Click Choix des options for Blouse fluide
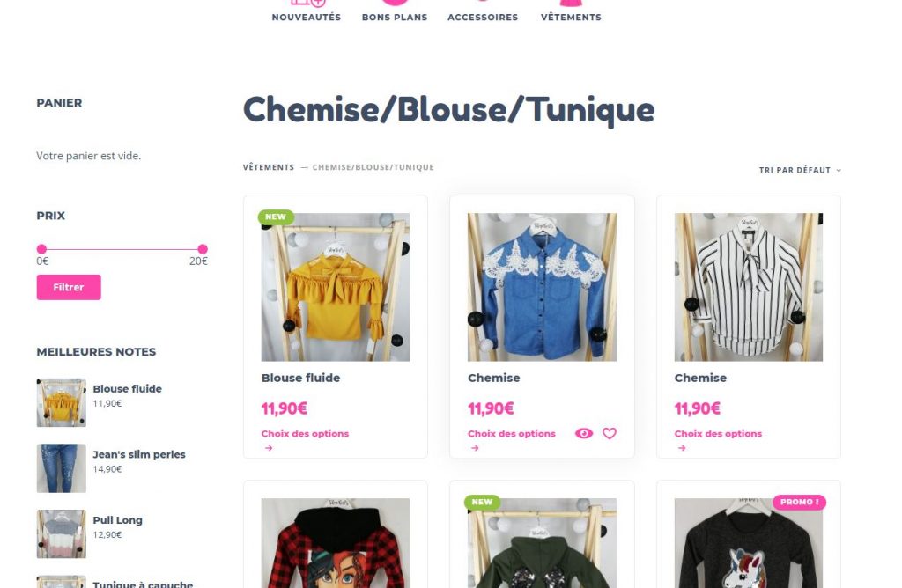 coord(305,433)
